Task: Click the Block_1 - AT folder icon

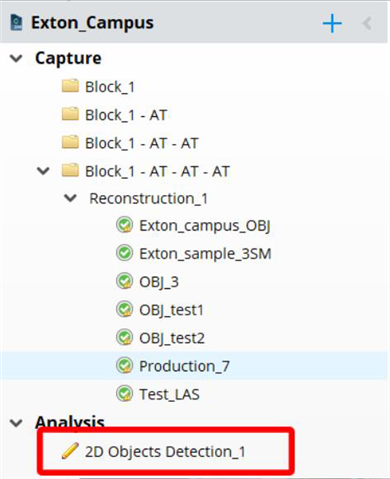Action: (70, 114)
